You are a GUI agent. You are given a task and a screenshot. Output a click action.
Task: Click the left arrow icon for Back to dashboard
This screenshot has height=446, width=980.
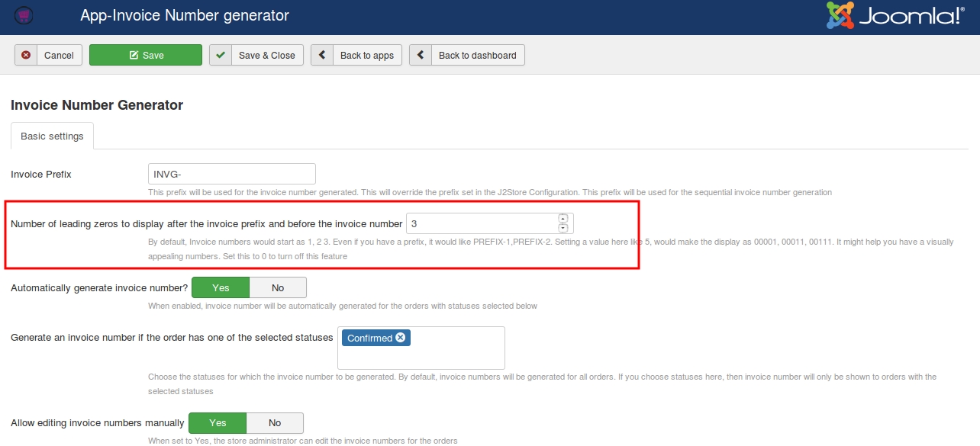421,55
